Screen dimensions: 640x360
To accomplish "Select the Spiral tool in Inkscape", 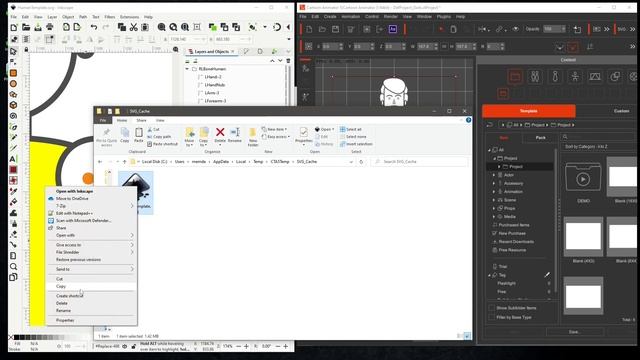I will point(13,116).
